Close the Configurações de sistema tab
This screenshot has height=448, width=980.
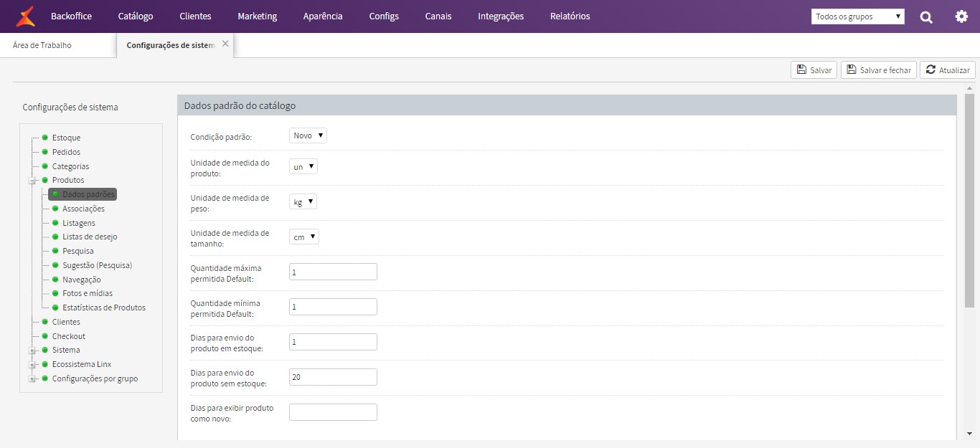[225, 44]
